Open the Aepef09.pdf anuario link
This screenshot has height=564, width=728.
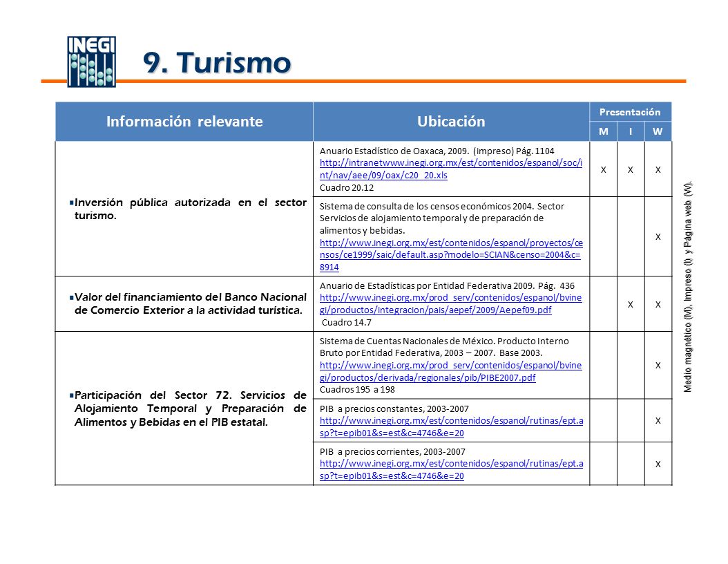tap(450, 304)
